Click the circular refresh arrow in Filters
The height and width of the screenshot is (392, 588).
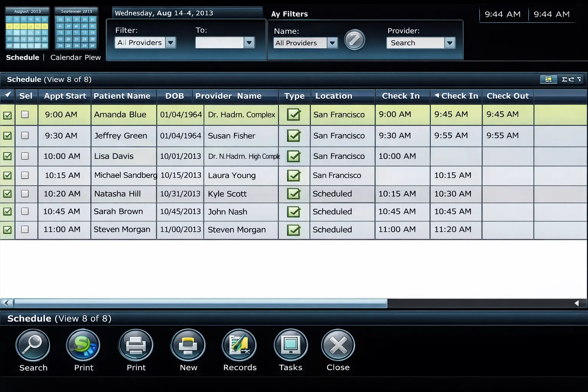(354, 39)
